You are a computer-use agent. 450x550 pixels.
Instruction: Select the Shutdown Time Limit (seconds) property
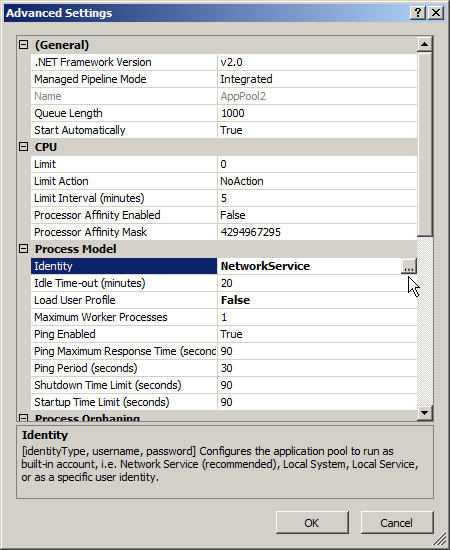coord(124,385)
